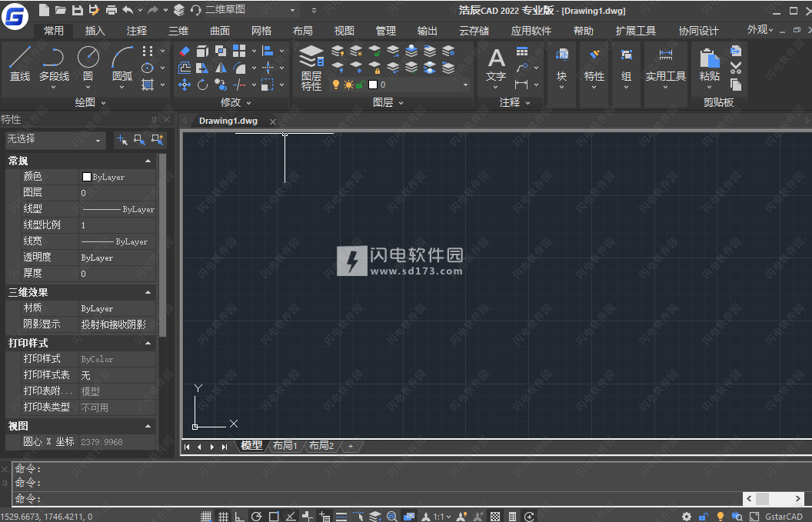Click the Hatch tool icon
Viewport: 812px width, 522px height.
(x=148, y=85)
